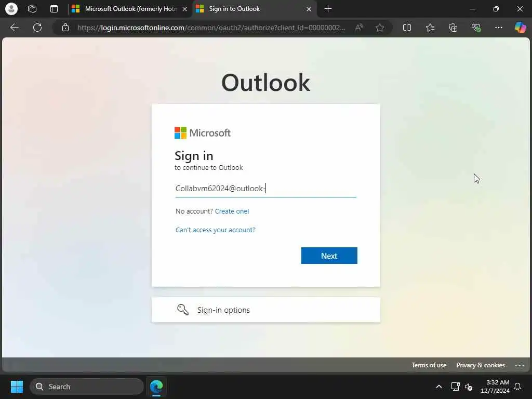Click the Microsoft logo
This screenshot has height=399, width=532.
tap(203, 132)
